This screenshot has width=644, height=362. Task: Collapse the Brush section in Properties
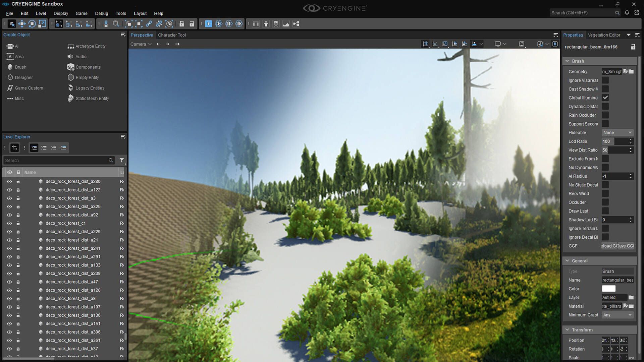[x=568, y=61]
